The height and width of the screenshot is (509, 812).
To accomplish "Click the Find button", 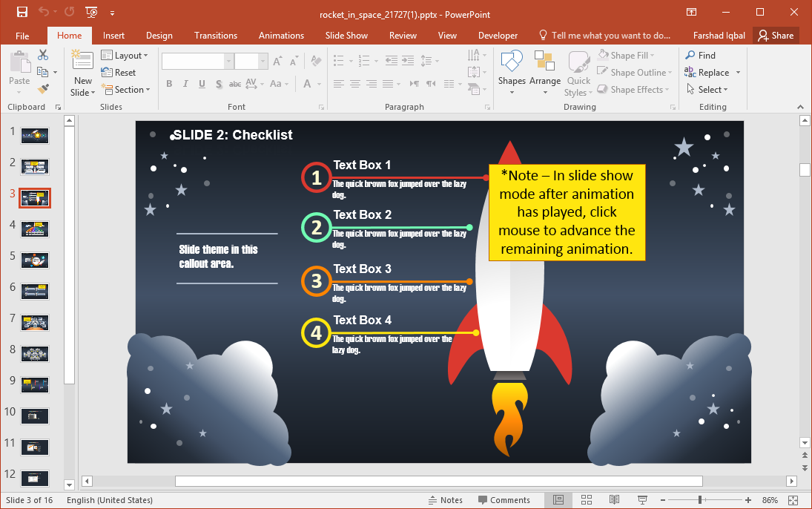I will coord(701,56).
